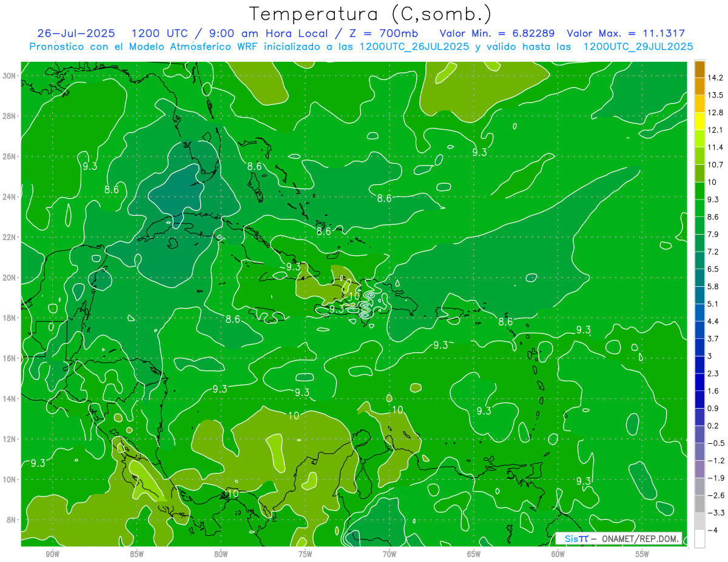The height and width of the screenshot is (562, 728).
Task: Select the '1200UTC_29JUL2025' valid-until time text
Action: [x=638, y=46]
